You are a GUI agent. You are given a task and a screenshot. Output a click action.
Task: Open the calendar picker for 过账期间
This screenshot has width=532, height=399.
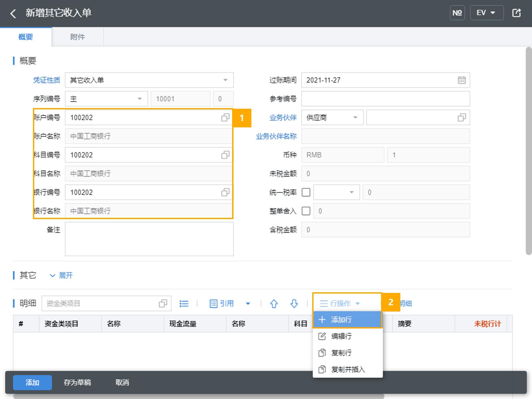point(462,80)
